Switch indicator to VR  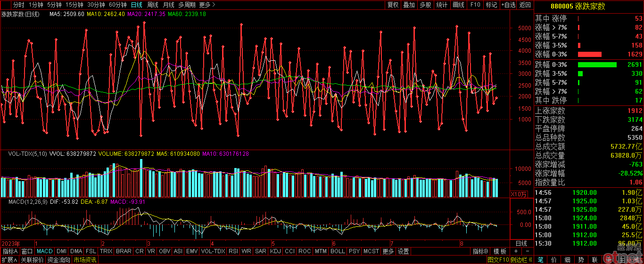(151, 251)
